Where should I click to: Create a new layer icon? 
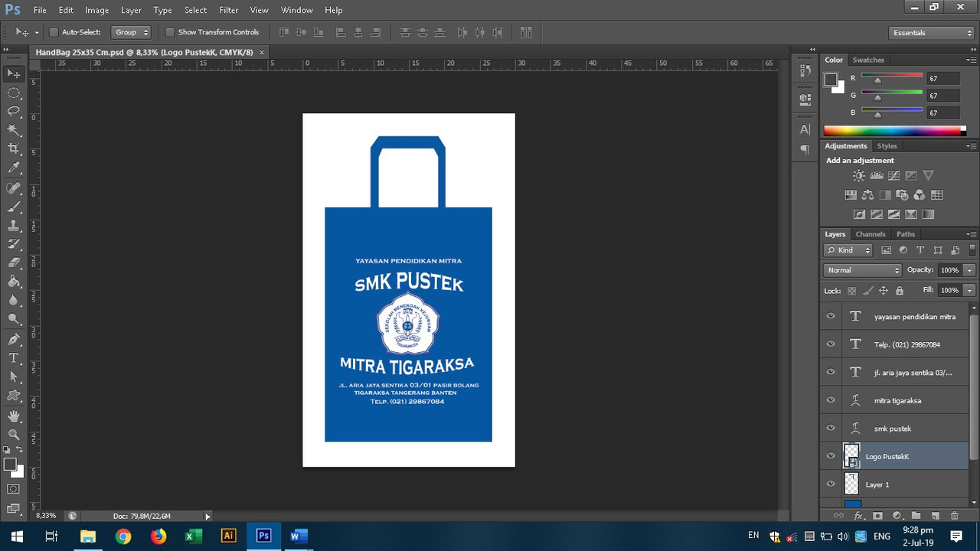tap(935, 516)
